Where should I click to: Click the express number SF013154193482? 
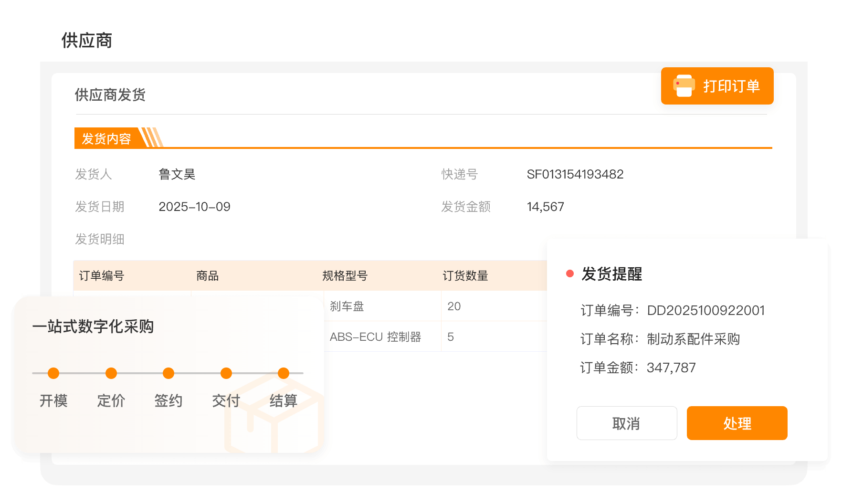[575, 174]
